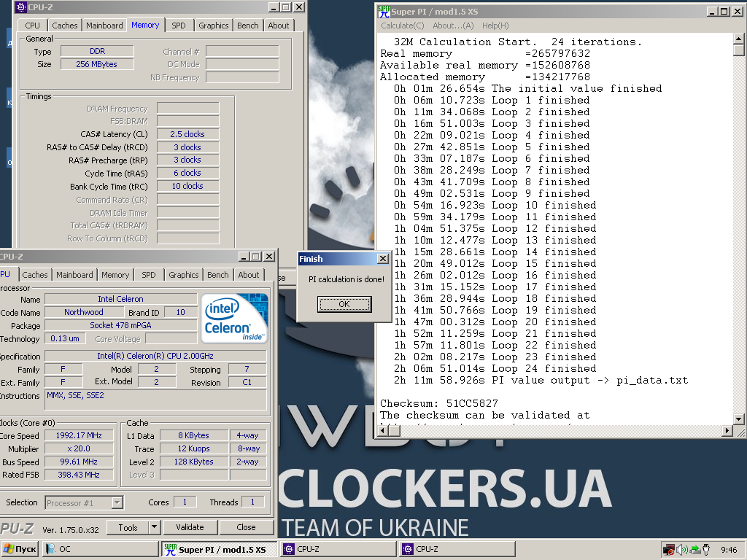747x560 pixels.
Task: Click the Multiplier value x 20.0
Action: (x=79, y=448)
